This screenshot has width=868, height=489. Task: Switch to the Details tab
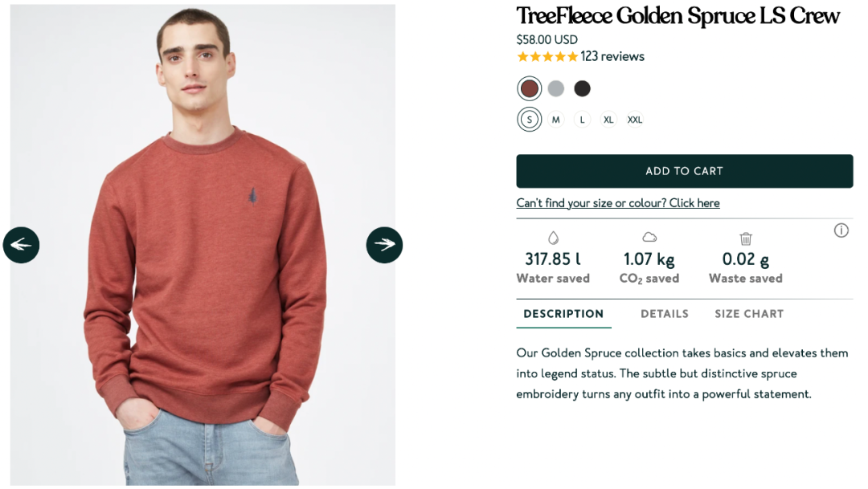665,314
